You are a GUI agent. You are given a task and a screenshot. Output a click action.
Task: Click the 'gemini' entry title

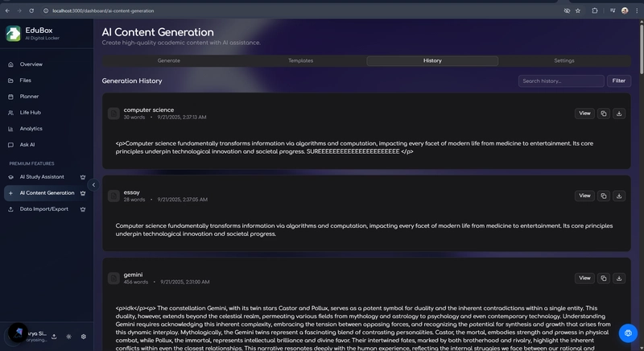coord(133,275)
